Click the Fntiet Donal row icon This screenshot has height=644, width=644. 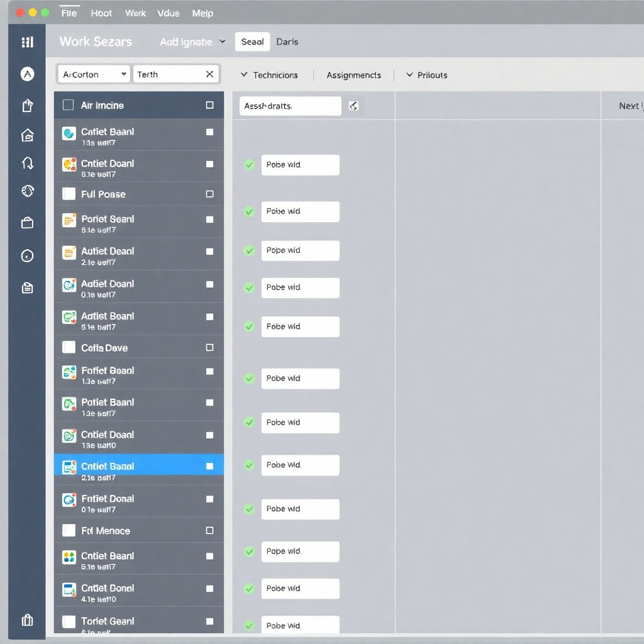point(69,500)
